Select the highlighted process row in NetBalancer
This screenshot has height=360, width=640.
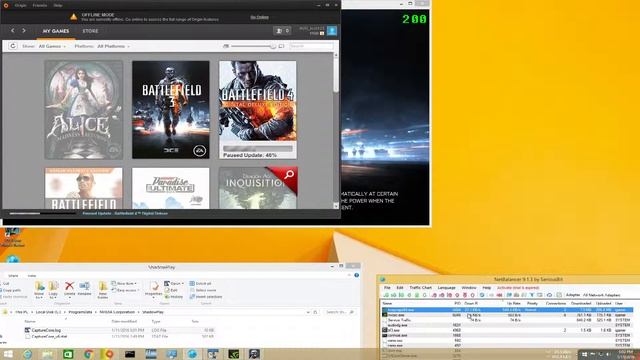(507, 310)
